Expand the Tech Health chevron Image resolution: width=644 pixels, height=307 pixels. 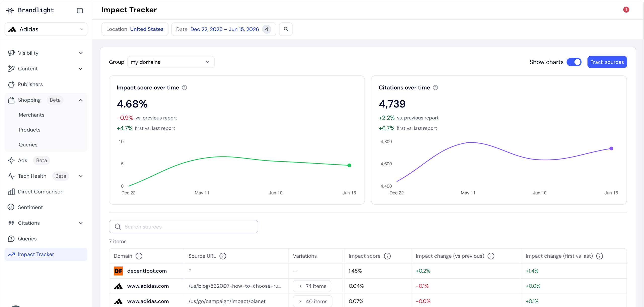(80, 176)
